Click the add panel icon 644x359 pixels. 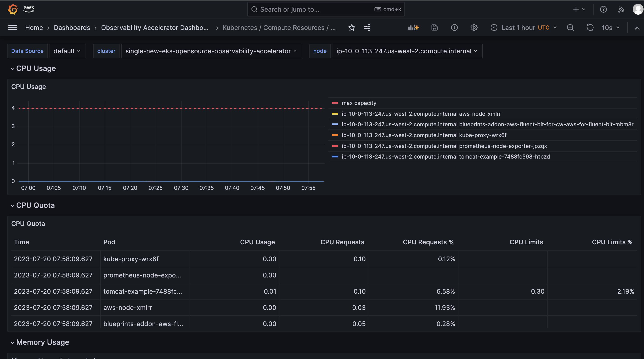tap(413, 27)
